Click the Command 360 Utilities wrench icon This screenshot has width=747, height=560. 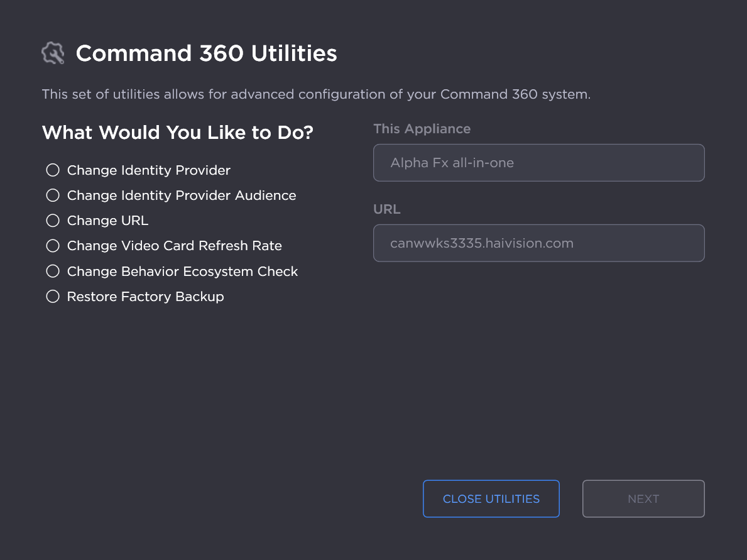coord(53,53)
